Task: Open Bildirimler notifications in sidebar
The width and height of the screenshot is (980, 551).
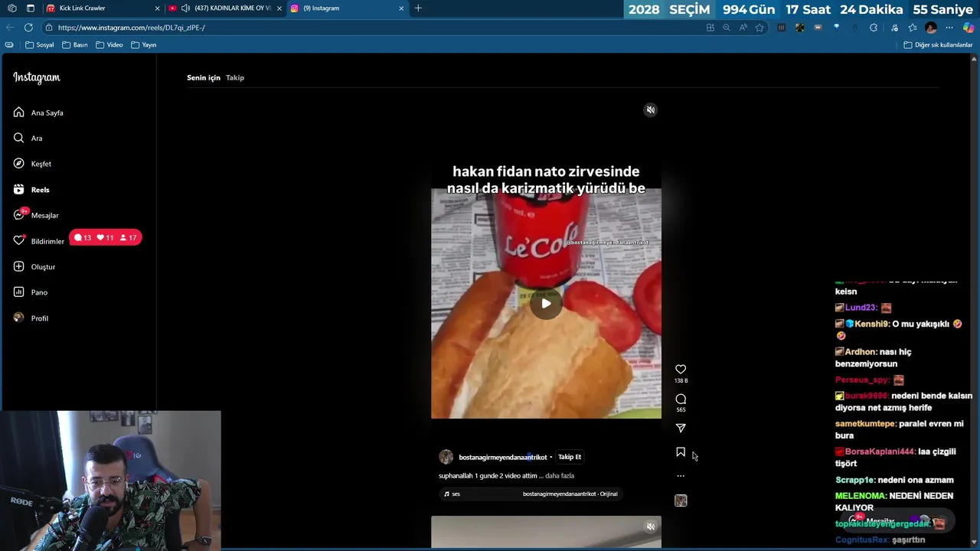Action: tap(39, 241)
